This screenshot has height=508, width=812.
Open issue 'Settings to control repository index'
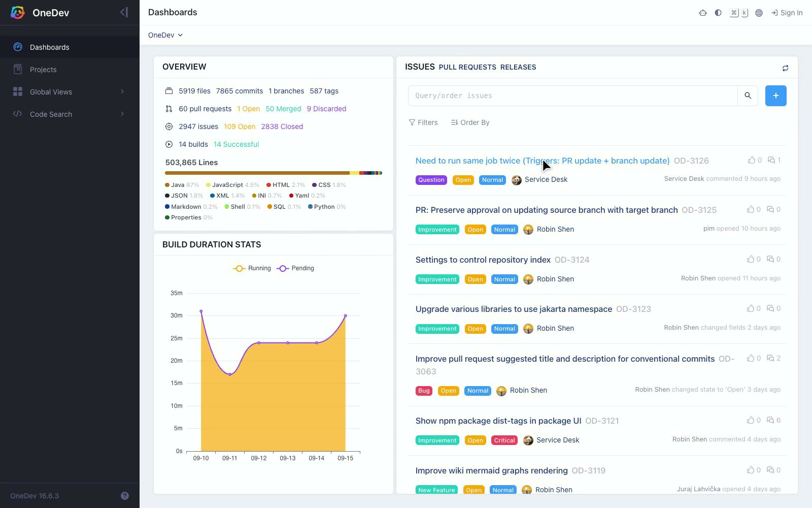coord(483,260)
